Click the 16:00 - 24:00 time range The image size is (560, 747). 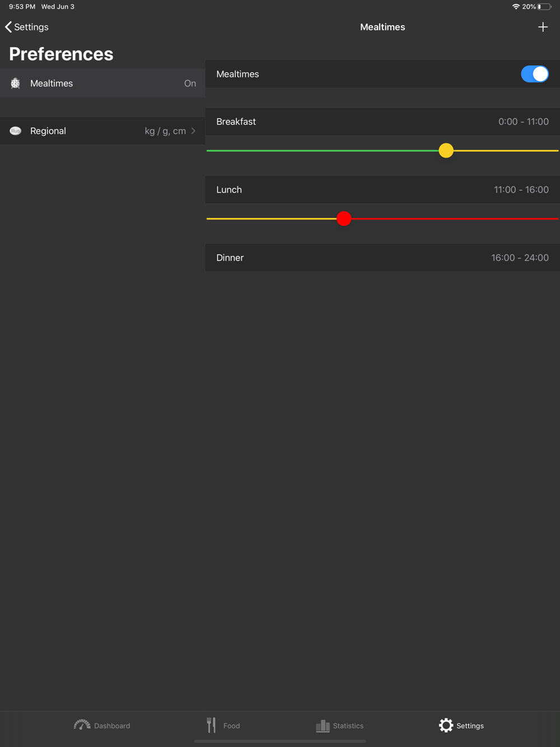tap(520, 258)
